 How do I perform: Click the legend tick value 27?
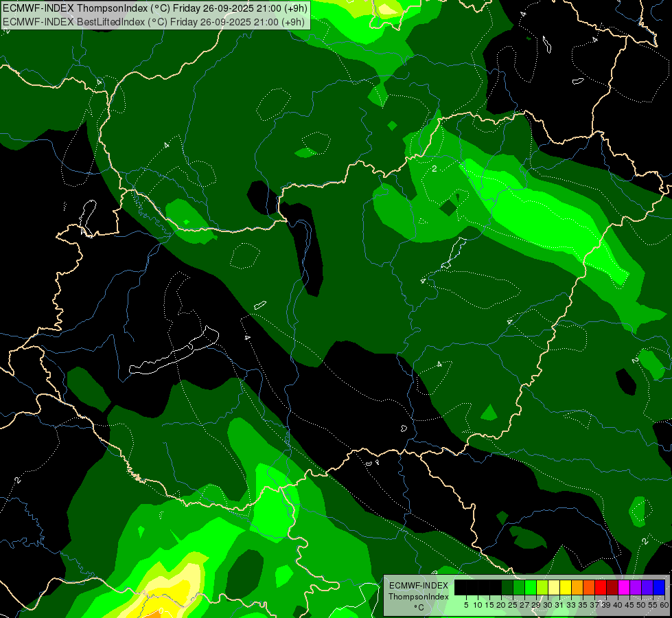524,605
